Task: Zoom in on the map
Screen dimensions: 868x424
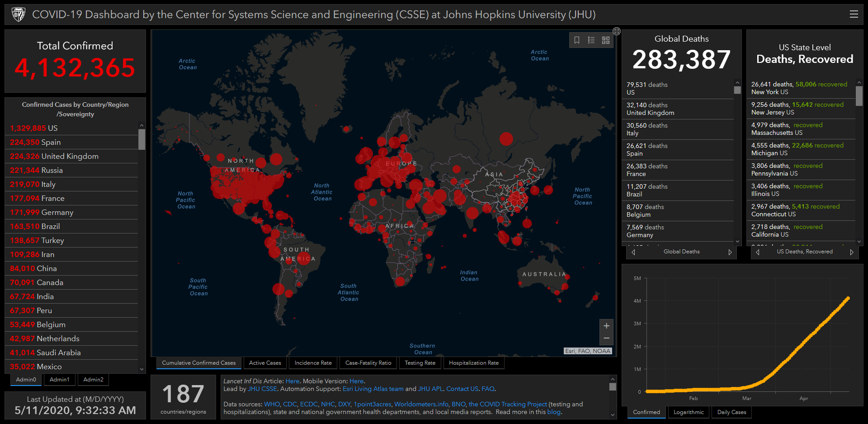Action: point(606,326)
